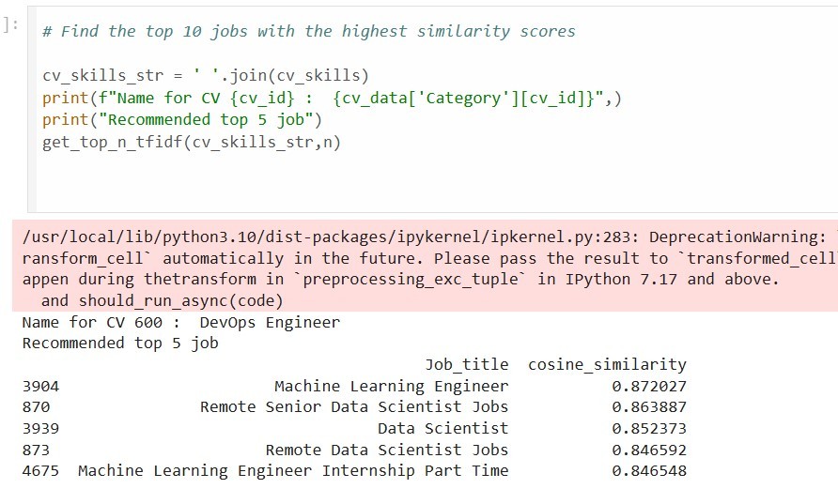Click the should_run_async(code) warning line
Screen dimensions: 838x504
point(162,300)
